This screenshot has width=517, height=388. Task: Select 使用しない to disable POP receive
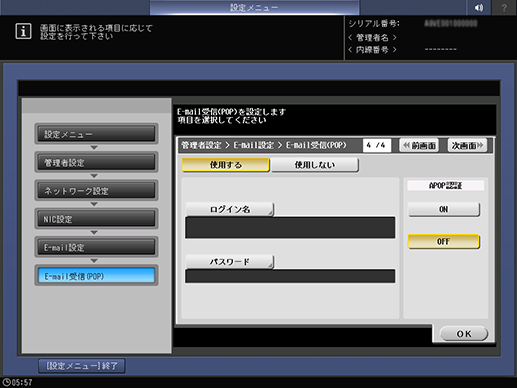pyautogui.click(x=315, y=165)
